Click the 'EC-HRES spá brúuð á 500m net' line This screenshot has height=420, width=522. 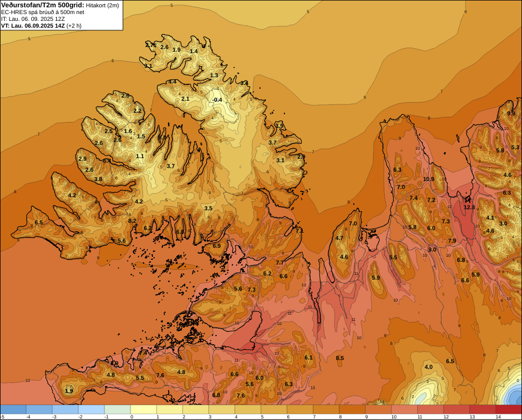pos(43,12)
